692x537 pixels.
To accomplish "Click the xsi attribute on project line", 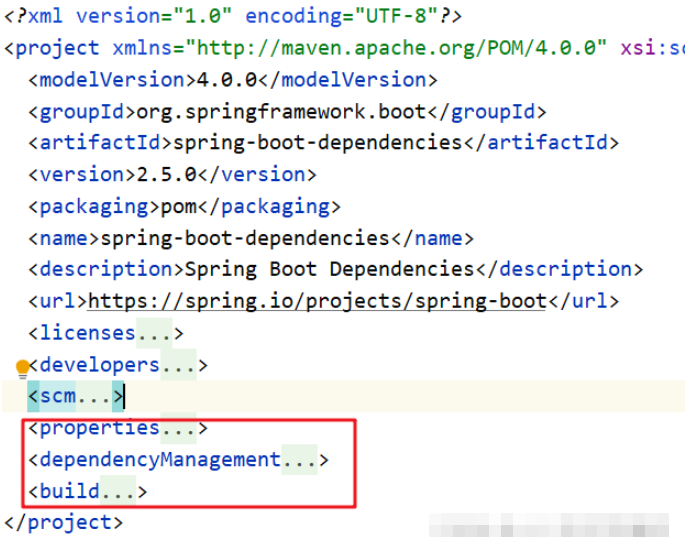I will pyautogui.click(x=652, y=48).
